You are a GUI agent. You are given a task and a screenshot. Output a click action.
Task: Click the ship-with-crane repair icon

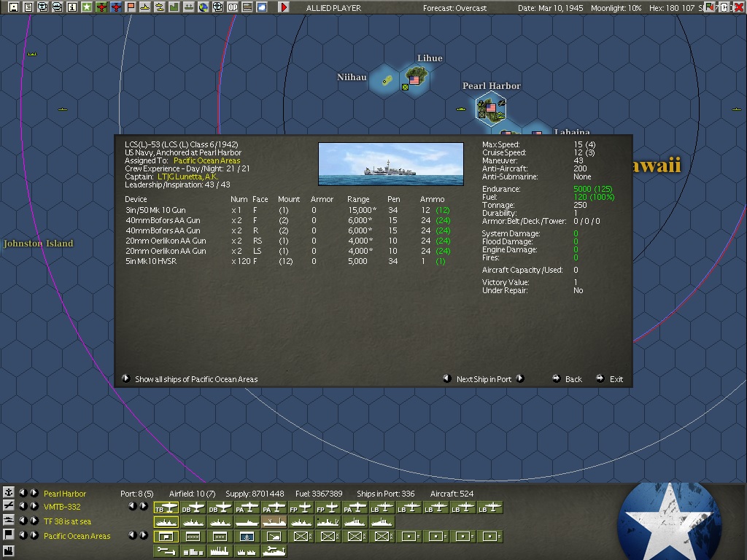[274, 551]
